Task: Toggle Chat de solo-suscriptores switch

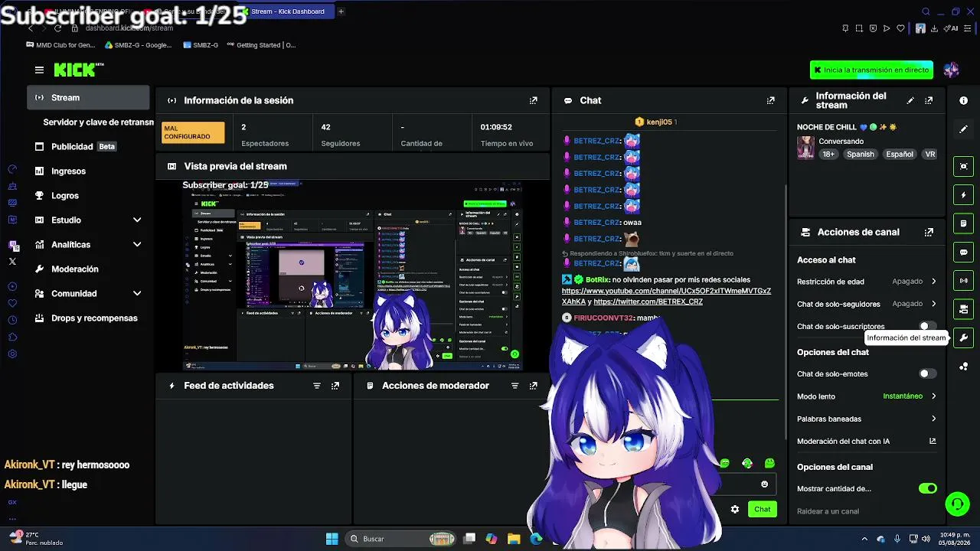Action: coord(927,327)
